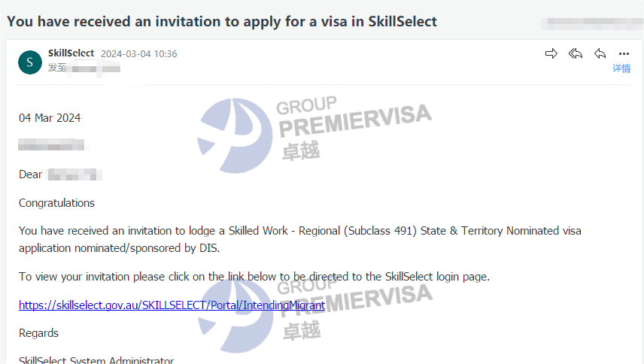Click the word Congratulations in the body
Viewport: 644px width, 364px height.
click(x=56, y=202)
